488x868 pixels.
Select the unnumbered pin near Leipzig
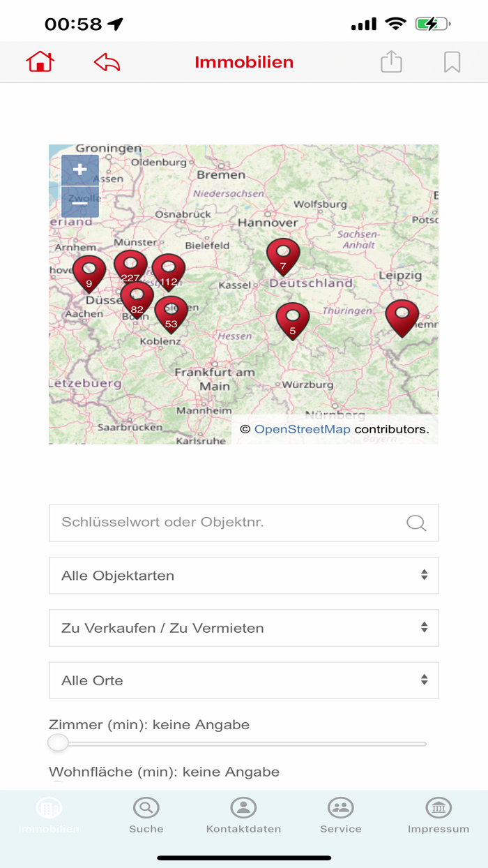tap(402, 318)
